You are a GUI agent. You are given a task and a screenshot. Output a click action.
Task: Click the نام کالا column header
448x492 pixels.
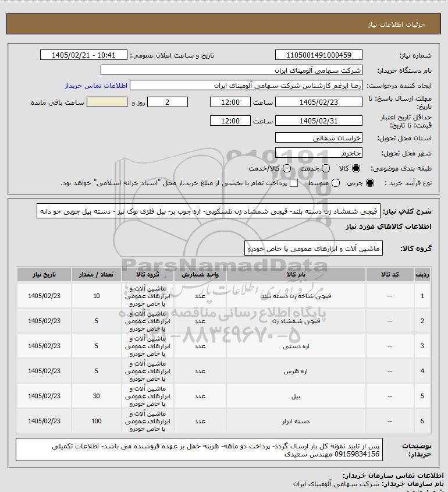pos(296,275)
